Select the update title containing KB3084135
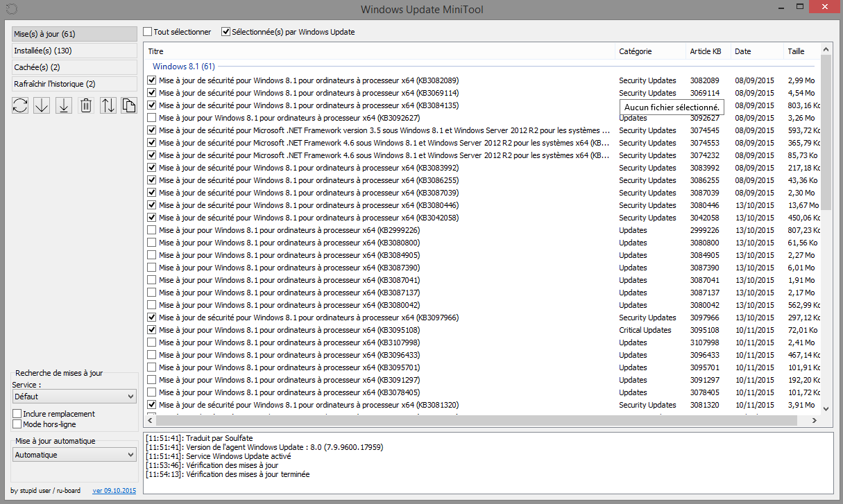The height and width of the screenshot is (504, 843). (309, 105)
